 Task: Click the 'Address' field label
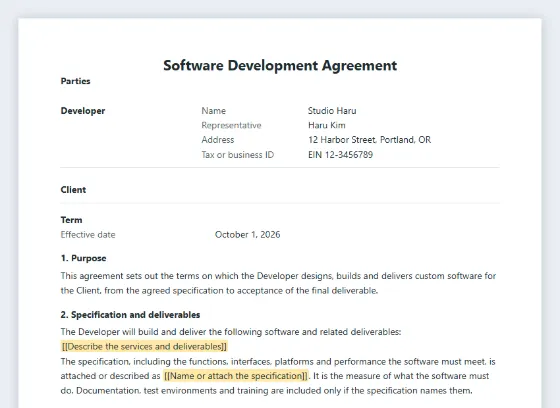218,140
